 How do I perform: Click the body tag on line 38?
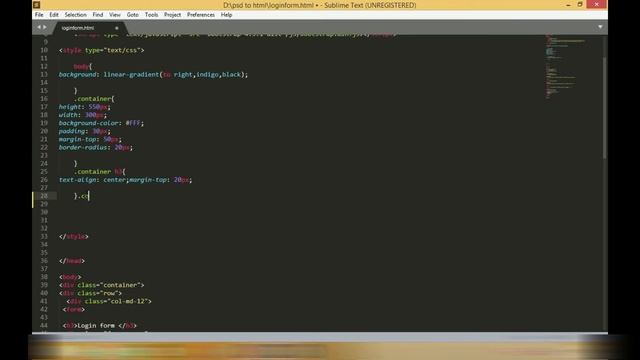coord(70,277)
